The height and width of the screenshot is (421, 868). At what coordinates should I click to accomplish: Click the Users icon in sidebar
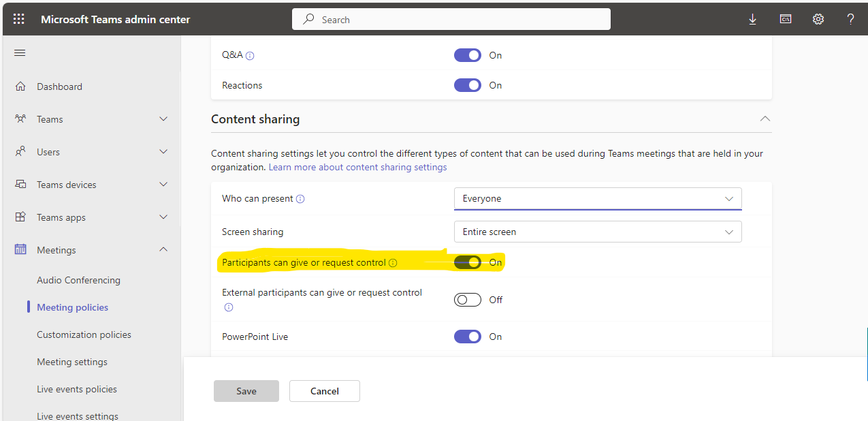[20, 152]
